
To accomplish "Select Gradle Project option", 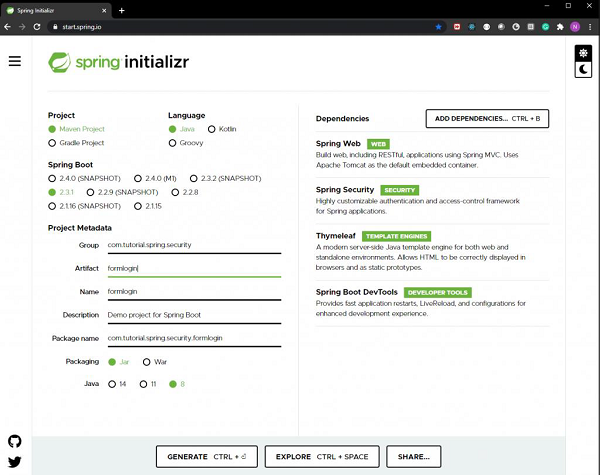I will tap(76, 143).
